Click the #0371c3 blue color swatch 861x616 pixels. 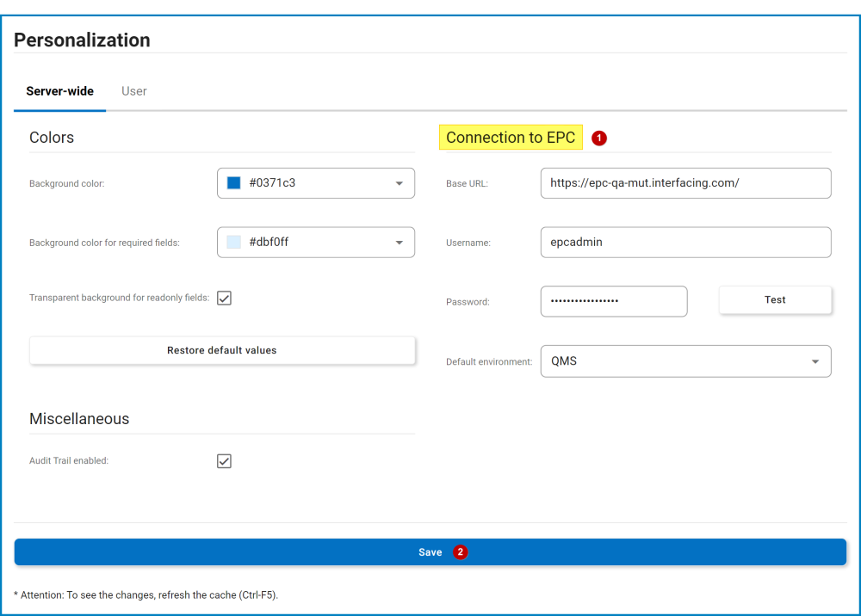[233, 183]
